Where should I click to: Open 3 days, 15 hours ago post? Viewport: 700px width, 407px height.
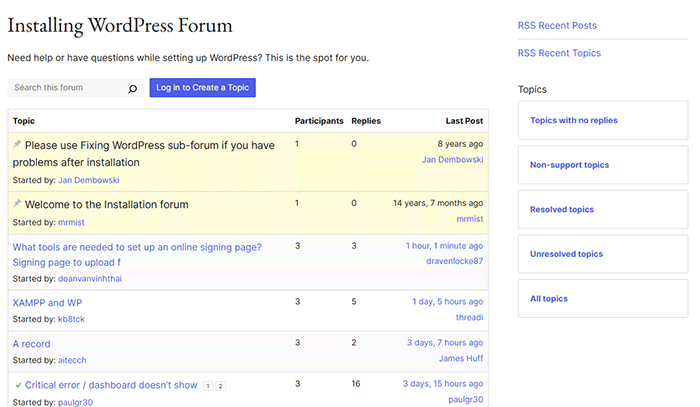pyautogui.click(x=443, y=384)
